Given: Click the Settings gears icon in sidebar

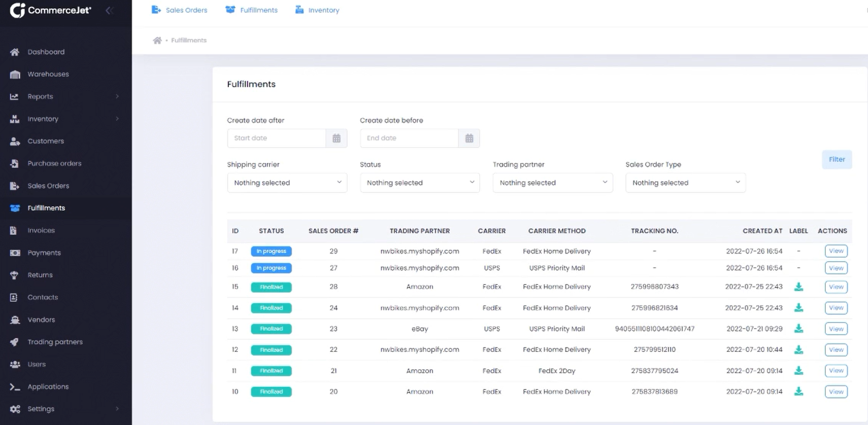Looking at the screenshot, I should click(15, 409).
